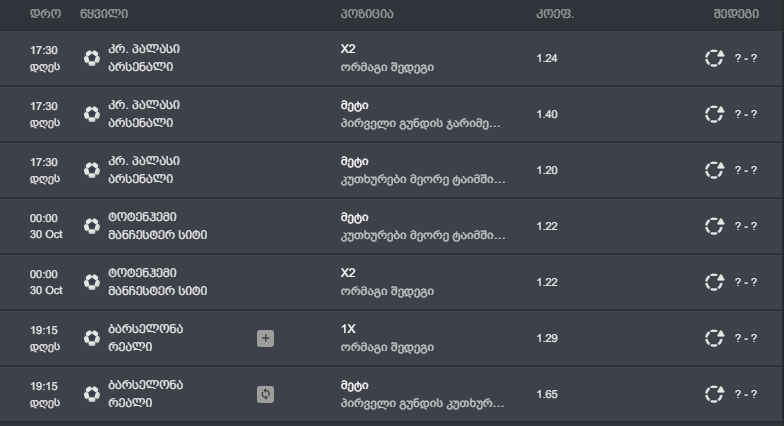Click the truncated position text on the 1.40 row
Screen dimensions: 784x426
tap(423, 125)
